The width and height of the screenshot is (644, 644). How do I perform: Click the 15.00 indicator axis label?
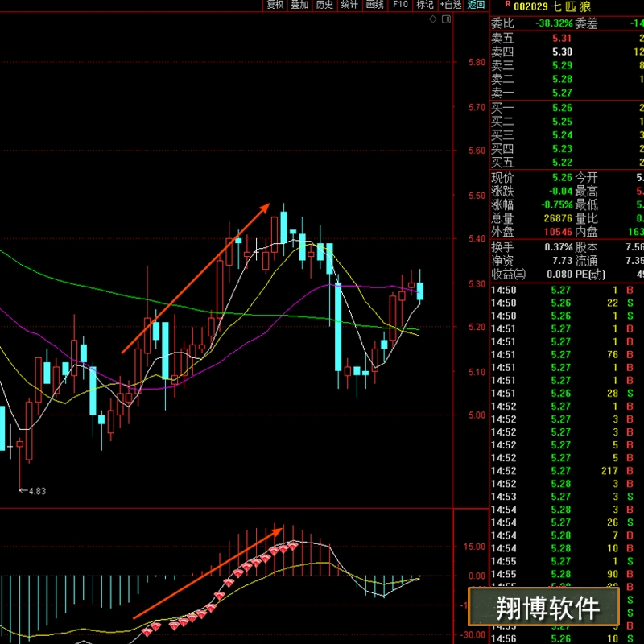(x=475, y=547)
